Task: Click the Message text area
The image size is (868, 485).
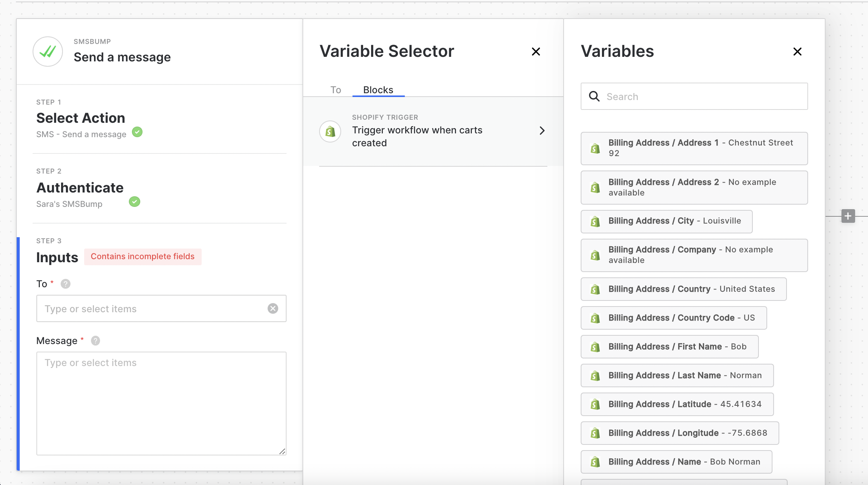Action: pyautogui.click(x=161, y=403)
